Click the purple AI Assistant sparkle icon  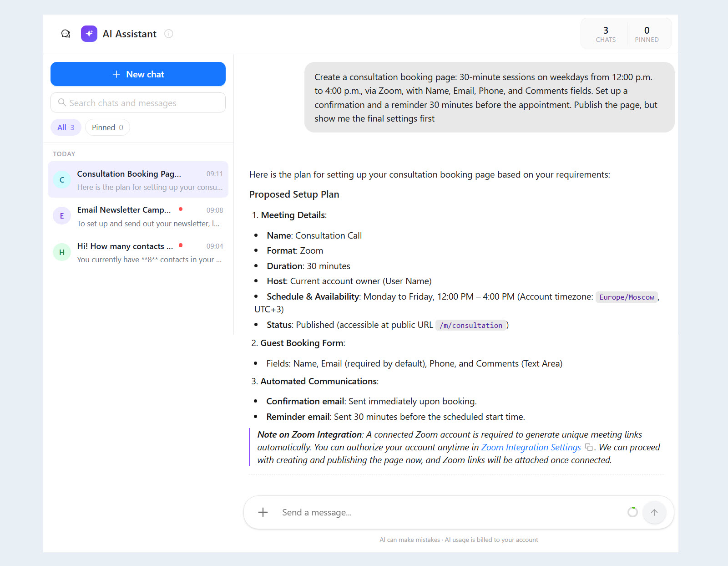[89, 34]
